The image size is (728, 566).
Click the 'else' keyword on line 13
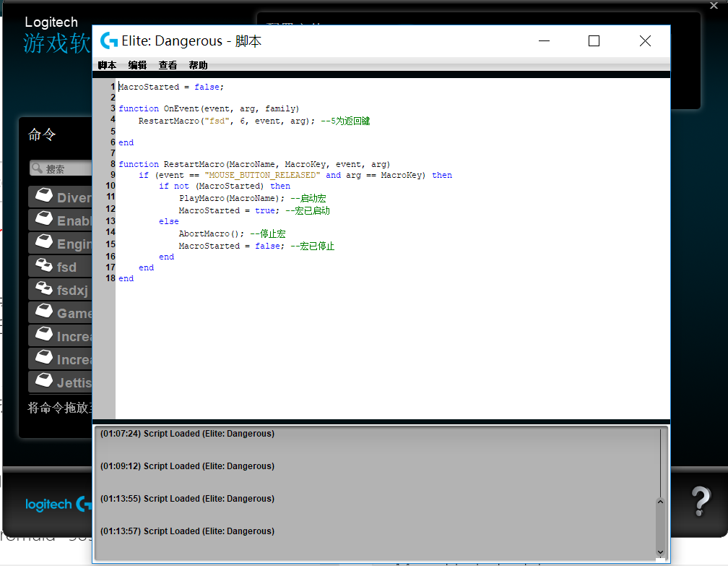click(x=169, y=222)
